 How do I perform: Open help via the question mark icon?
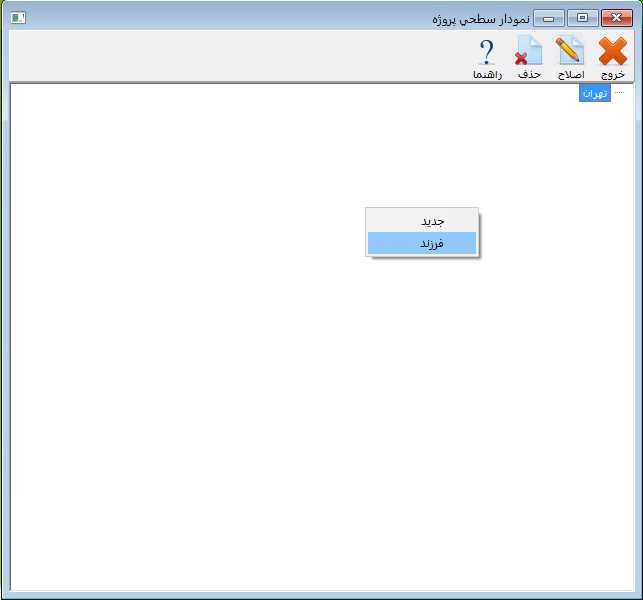pos(487,52)
